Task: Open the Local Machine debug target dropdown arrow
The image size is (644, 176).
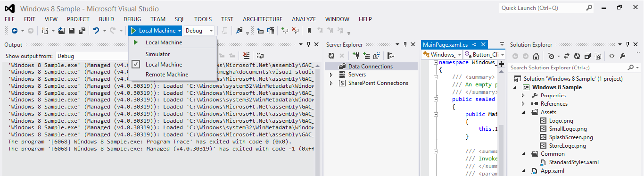Action: (180, 31)
